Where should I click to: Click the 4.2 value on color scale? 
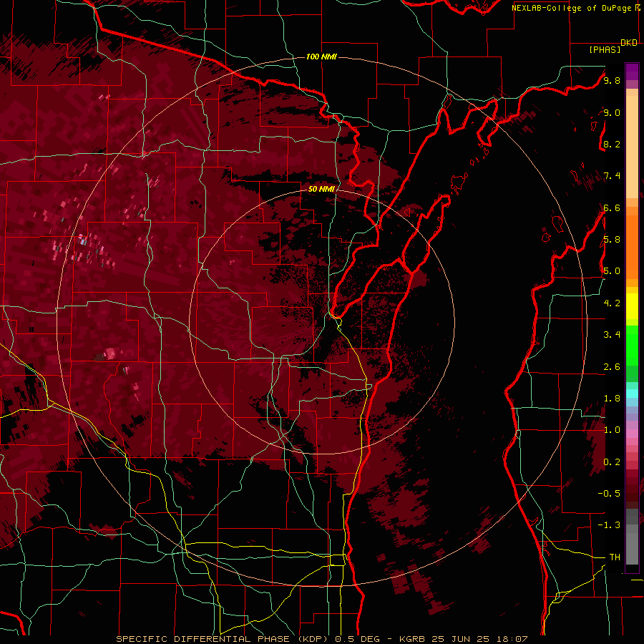(612, 303)
